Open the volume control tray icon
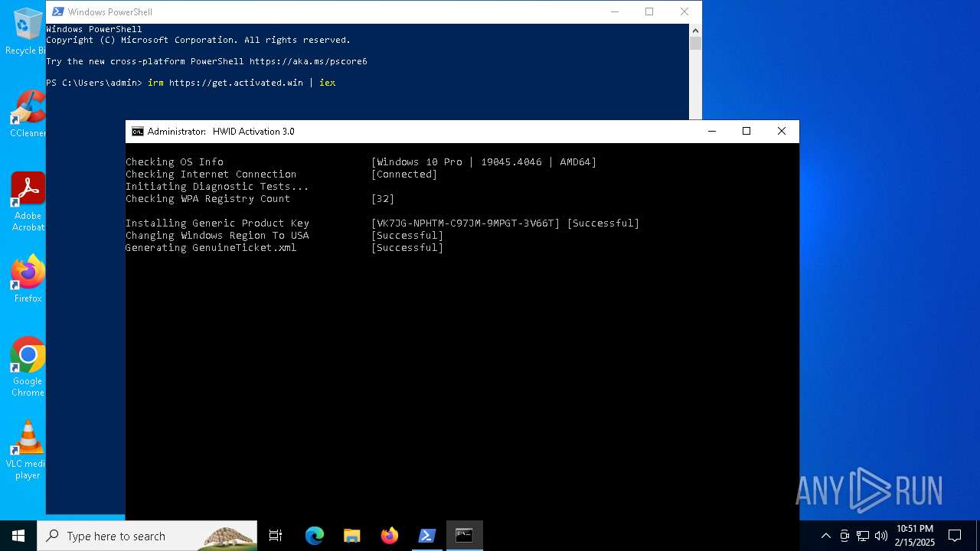This screenshot has width=980, height=551. (x=881, y=536)
